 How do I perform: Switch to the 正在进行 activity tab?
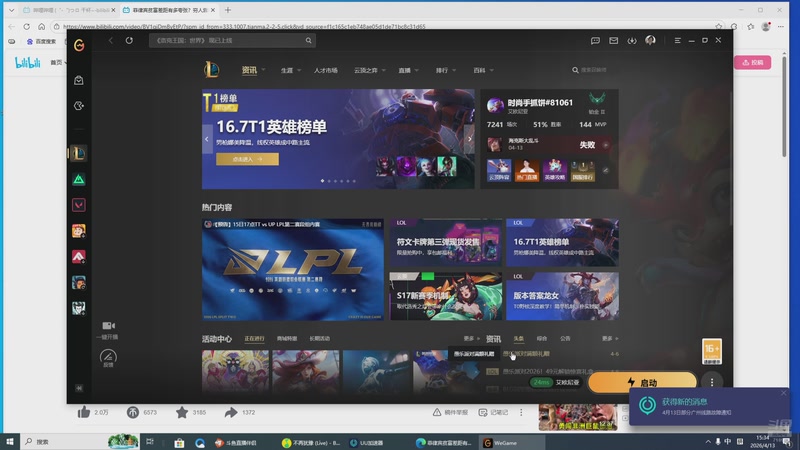pos(254,338)
